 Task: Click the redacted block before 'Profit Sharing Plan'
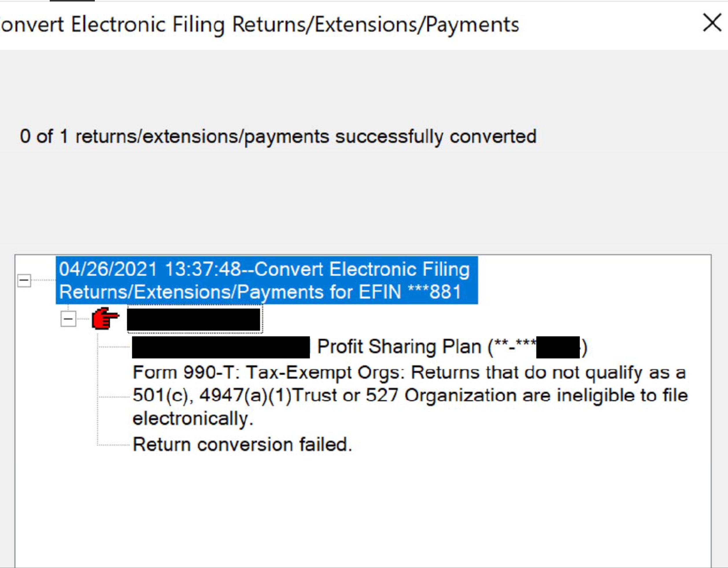221,347
